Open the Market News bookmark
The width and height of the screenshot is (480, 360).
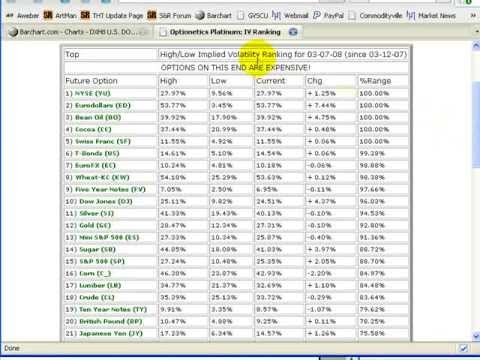tap(431, 16)
